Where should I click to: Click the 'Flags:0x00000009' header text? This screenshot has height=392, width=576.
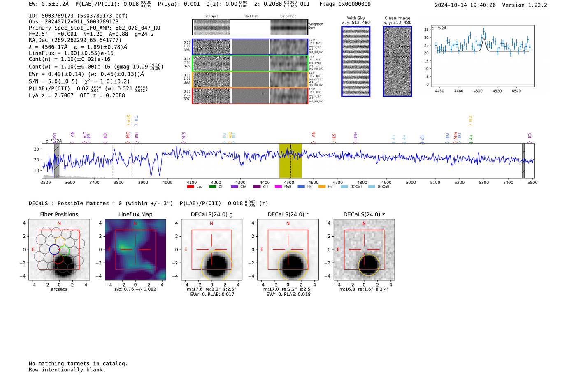tap(345, 4)
